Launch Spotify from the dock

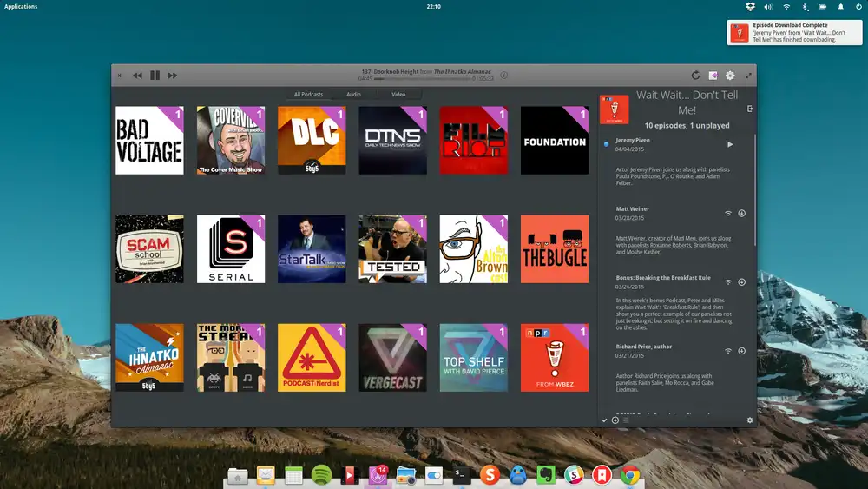click(x=322, y=475)
